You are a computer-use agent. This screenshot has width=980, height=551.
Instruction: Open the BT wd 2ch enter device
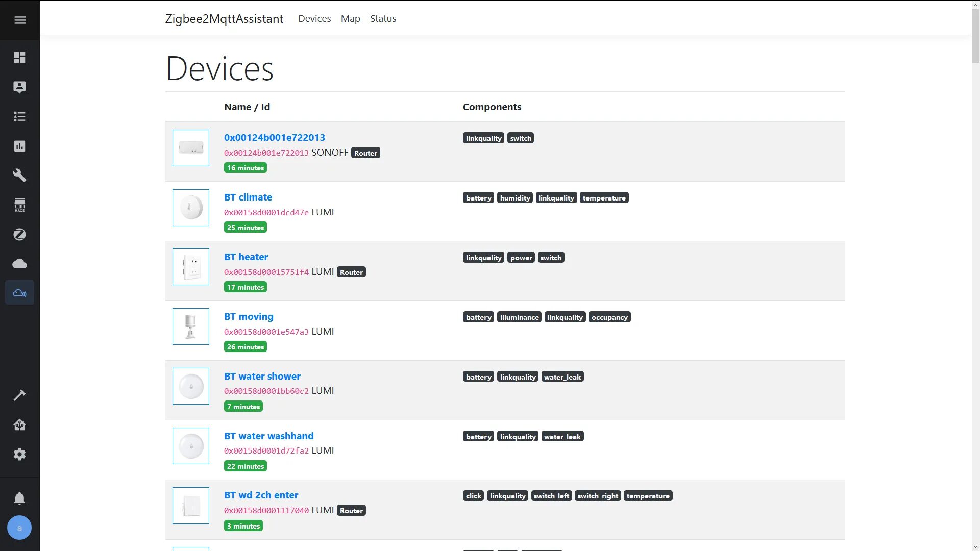coord(261,495)
